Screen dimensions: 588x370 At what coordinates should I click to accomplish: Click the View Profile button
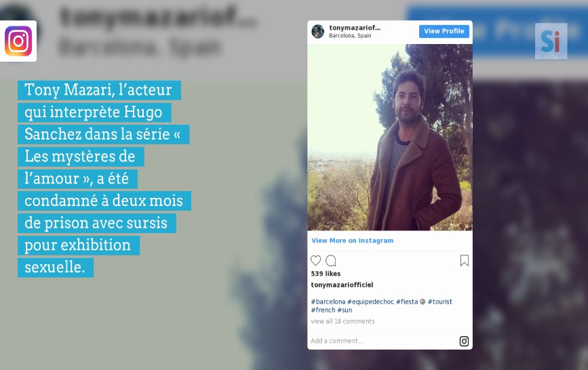[444, 31]
